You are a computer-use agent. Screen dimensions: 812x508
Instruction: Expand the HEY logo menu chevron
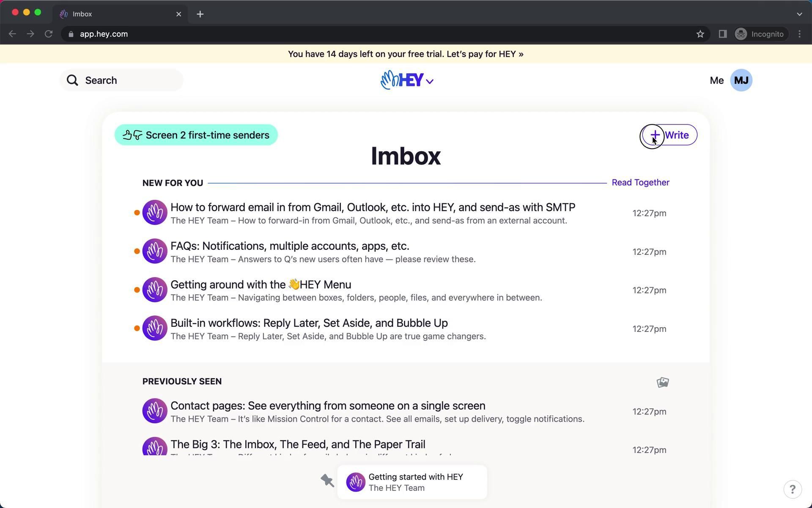click(x=430, y=82)
